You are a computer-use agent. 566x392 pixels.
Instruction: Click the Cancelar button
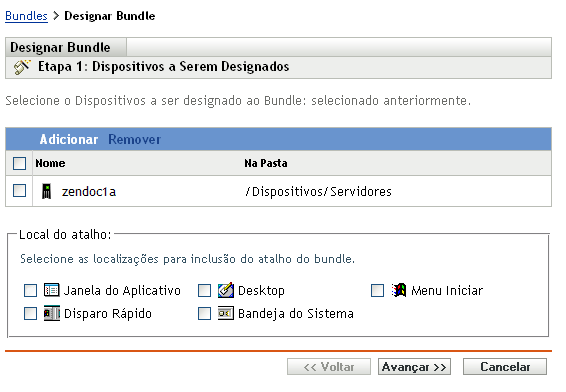pyautogui.click(x=505, y=367)
